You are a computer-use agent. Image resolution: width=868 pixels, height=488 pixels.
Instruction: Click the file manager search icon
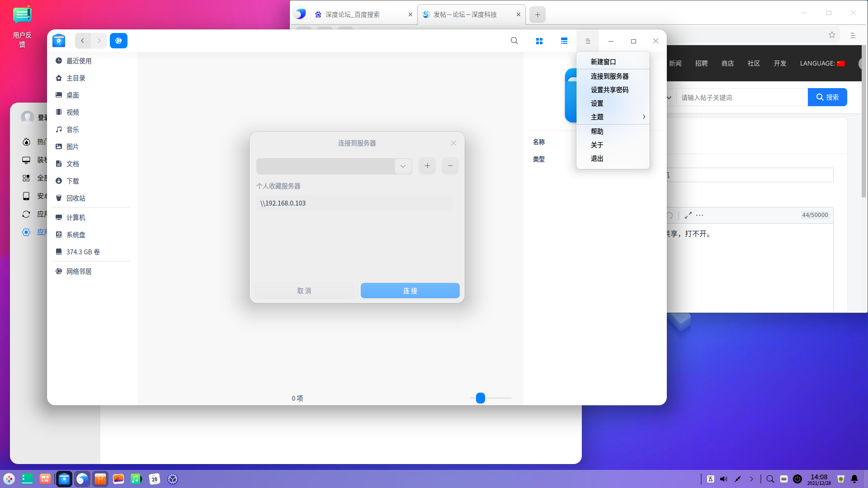514,41
